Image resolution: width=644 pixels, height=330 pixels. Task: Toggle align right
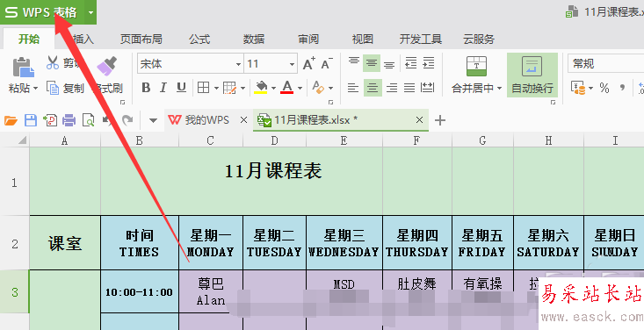coord(392,88)
